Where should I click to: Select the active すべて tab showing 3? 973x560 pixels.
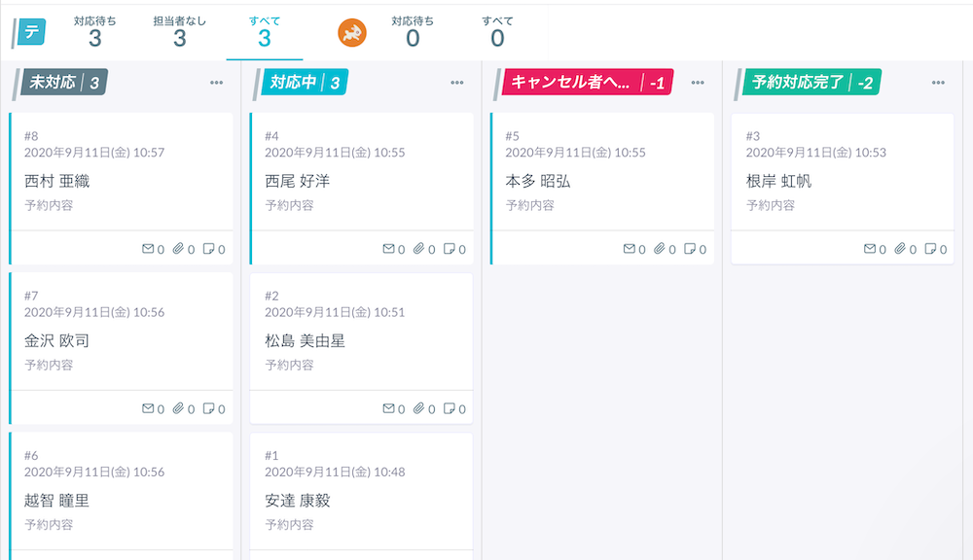click(265, 32)
